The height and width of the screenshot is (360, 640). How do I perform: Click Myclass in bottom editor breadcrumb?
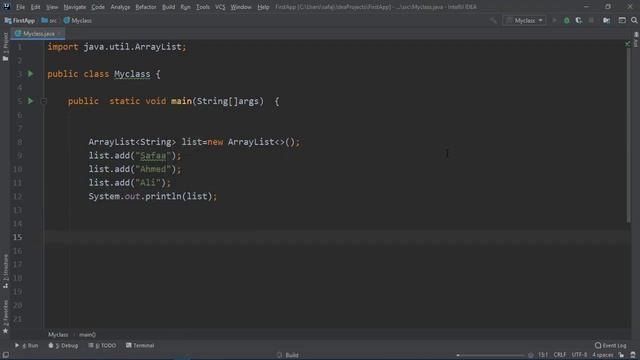[x=58, y=335]
